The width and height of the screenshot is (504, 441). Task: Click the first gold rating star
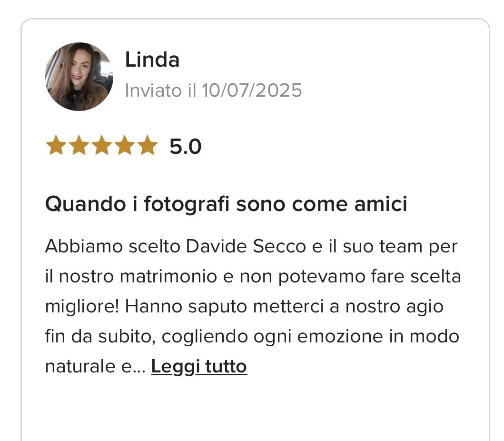tap(56, 145)
